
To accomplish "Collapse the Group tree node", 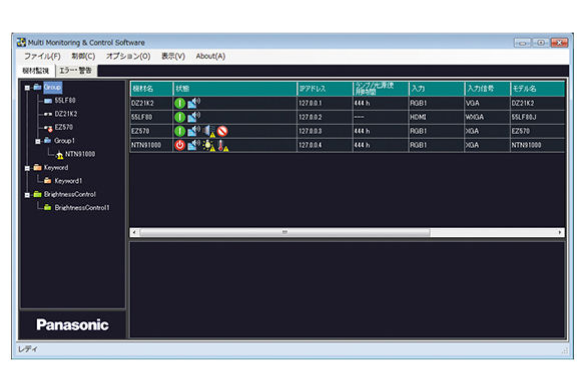I will click(27, 88).
